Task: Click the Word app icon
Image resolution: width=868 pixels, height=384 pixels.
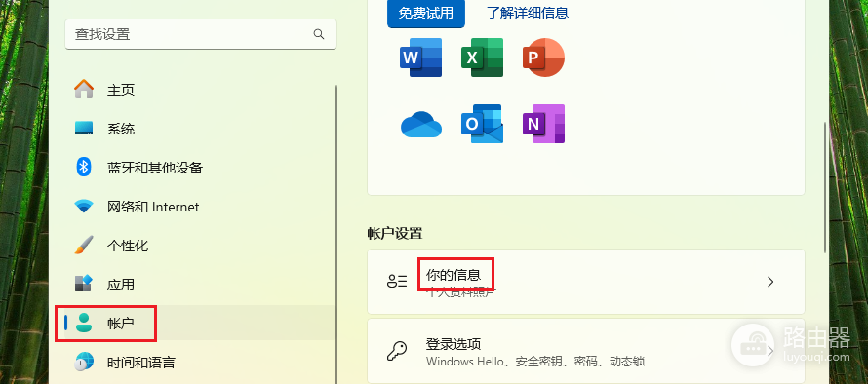Action: 420,57
